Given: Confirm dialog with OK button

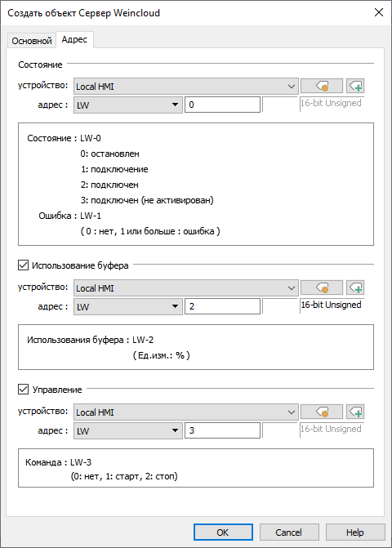Looking at the screenshot, I should pyautogui.click(x=223, y=532).
